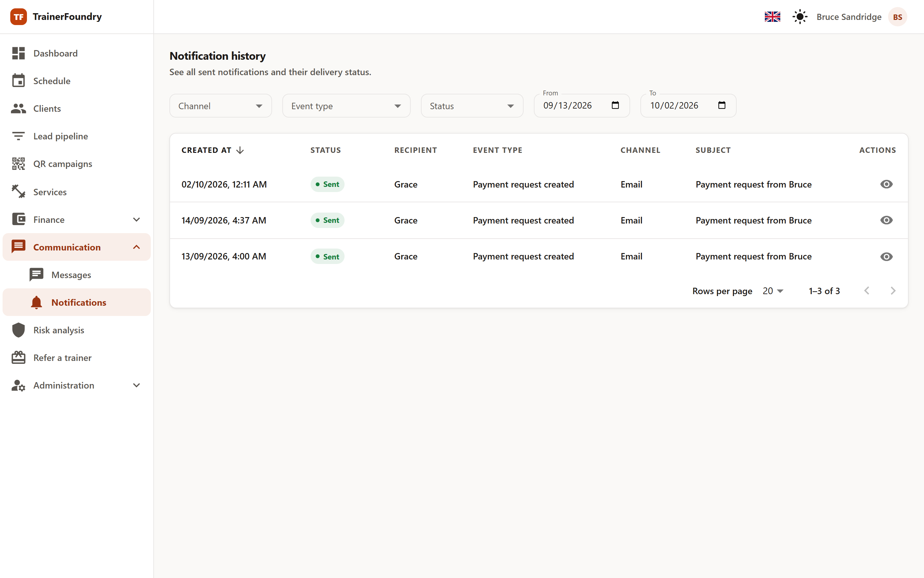Expand the Finance submenu chevron
The image size is (924, 578).
point(136,219)
